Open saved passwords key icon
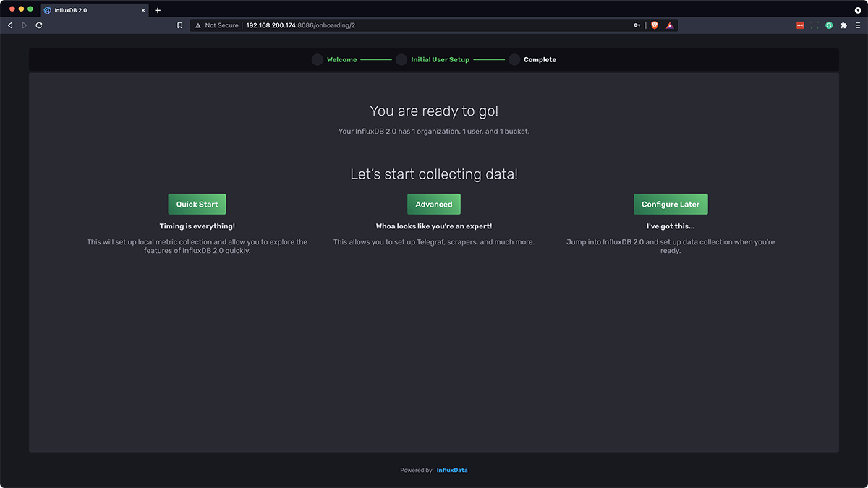Image resolution: width=868 pixels, height=488 pixels. click(637, 25)
